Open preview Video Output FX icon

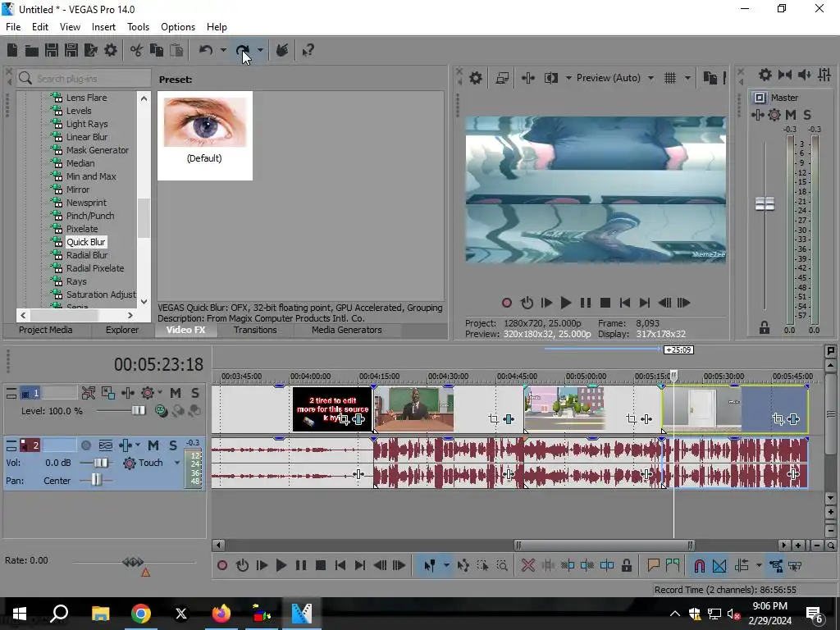pyautogui.click(x=527, y=78)
